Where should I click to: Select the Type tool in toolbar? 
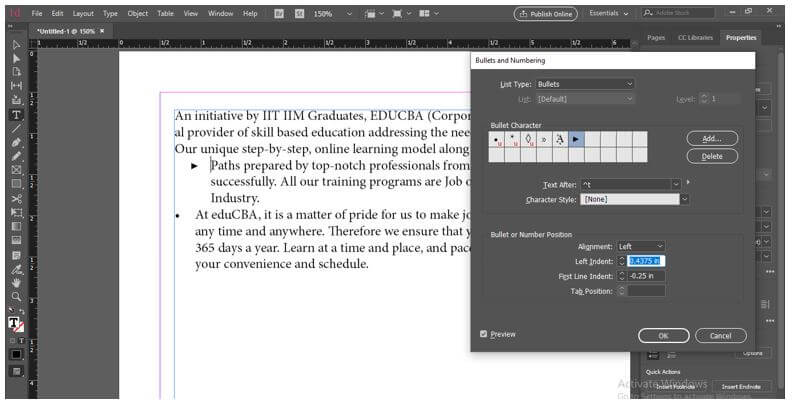click(16, 115)
